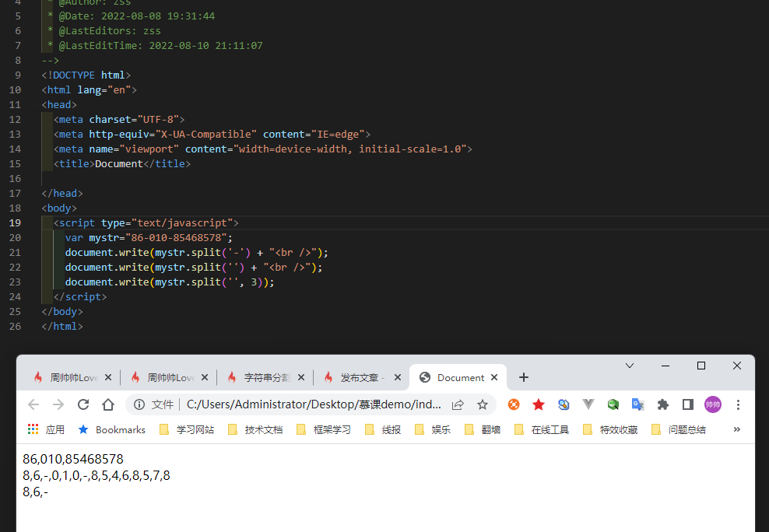Viewport: 769px width, 532px height.
Task: Minimize the browser window
Action: (x=665, y=366)
